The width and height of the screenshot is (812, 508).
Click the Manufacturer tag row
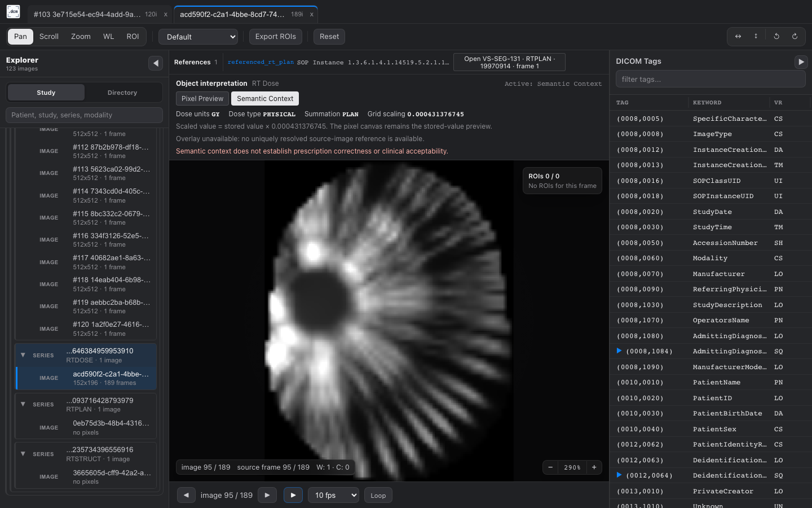tap(710, 274)
